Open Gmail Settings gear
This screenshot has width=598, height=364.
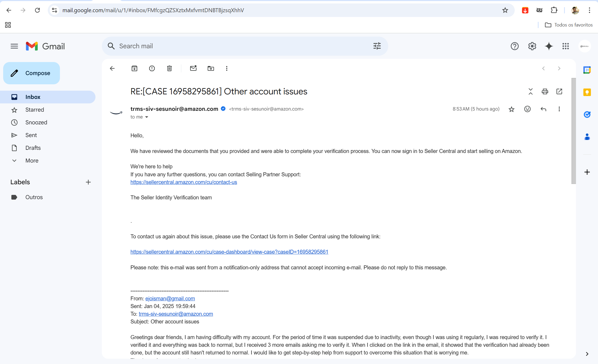pyautogui.click(x=532, y=46)
